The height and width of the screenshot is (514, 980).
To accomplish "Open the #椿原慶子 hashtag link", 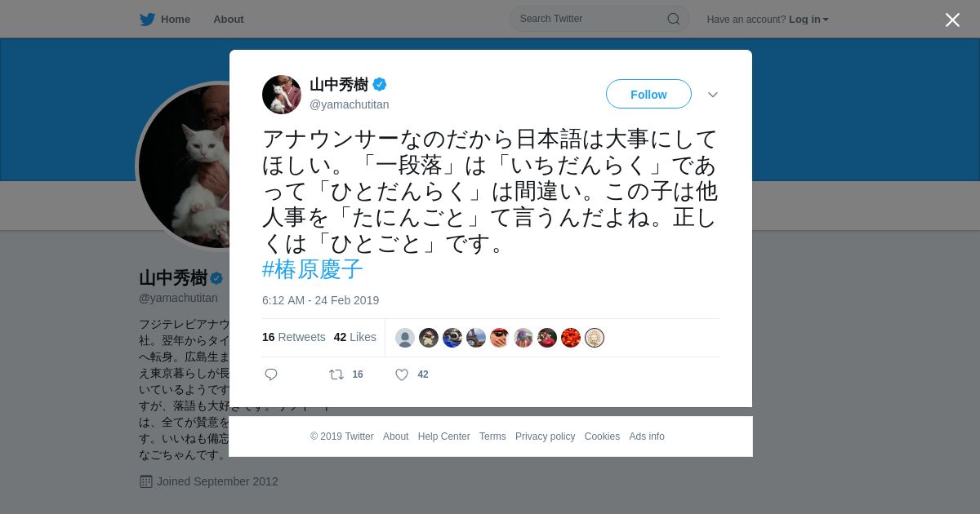I will [313, 269].
